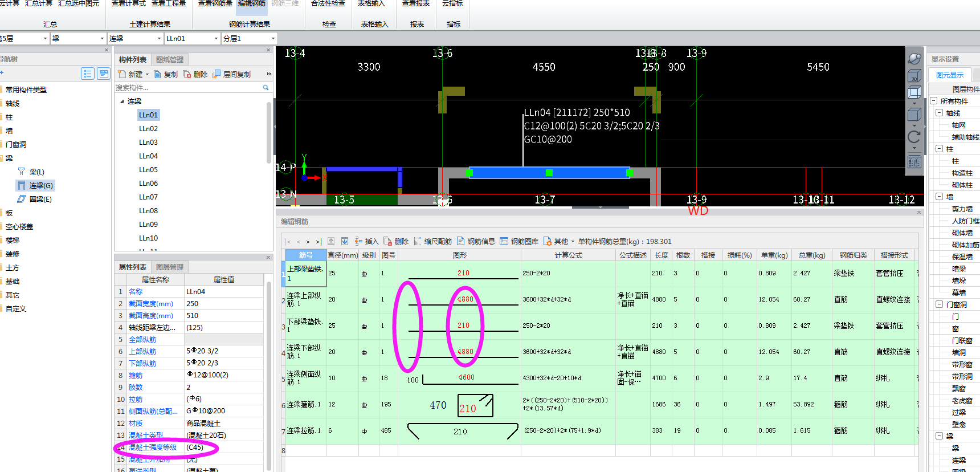Image resolution: width=980 pixels, height=472 pixels.
Task: Click 编辑钢筋 ribbon button
Action: pyautogui.click(x=251, y=4)
